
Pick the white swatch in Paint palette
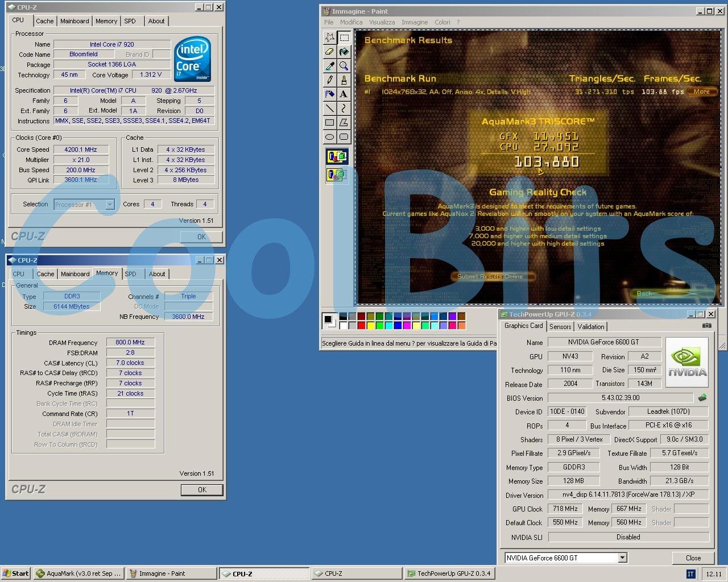tap(344, 326)
